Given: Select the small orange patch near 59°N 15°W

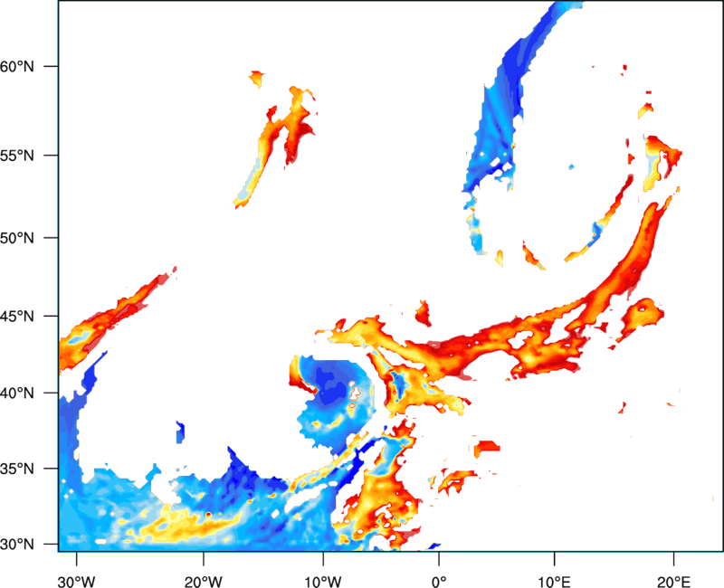Looking at the screenshot, I should 257,79.
